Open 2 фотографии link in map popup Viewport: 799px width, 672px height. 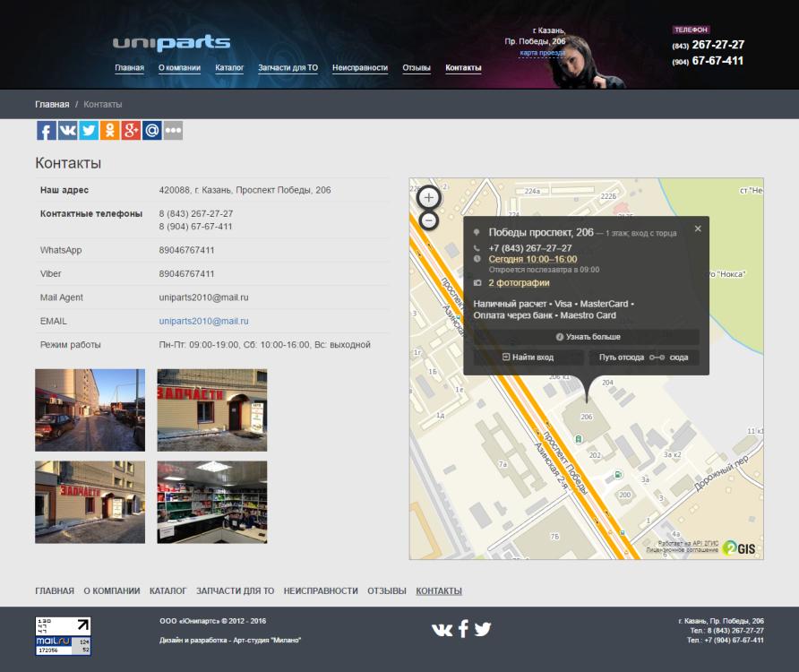[519, 283]
